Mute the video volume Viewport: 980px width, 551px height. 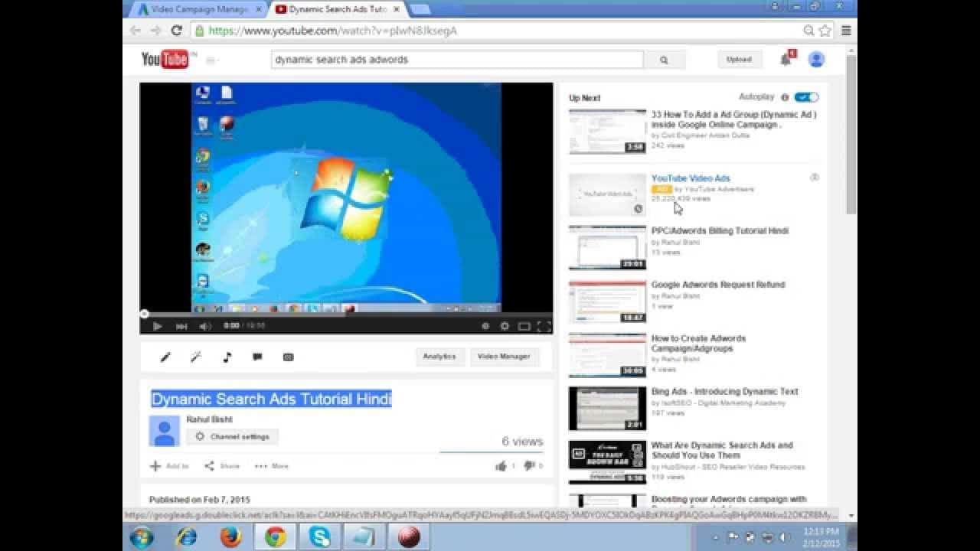click(x=205, y=326)
